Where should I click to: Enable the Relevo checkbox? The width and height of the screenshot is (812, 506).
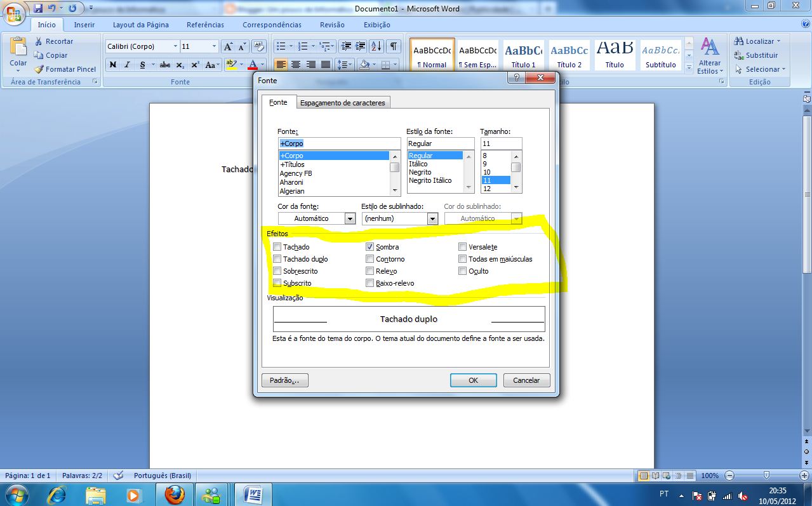[369, 271]
